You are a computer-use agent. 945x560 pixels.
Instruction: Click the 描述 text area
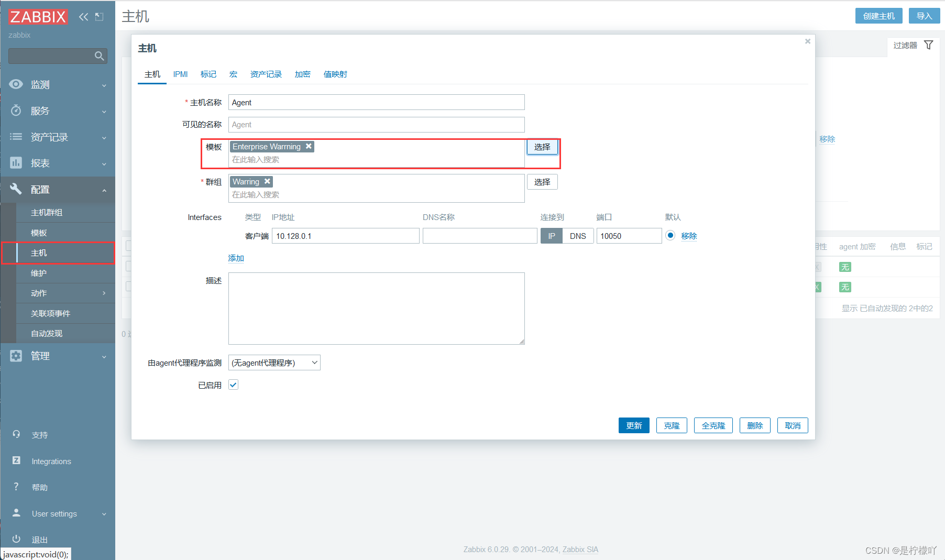(x=376, y=309)
